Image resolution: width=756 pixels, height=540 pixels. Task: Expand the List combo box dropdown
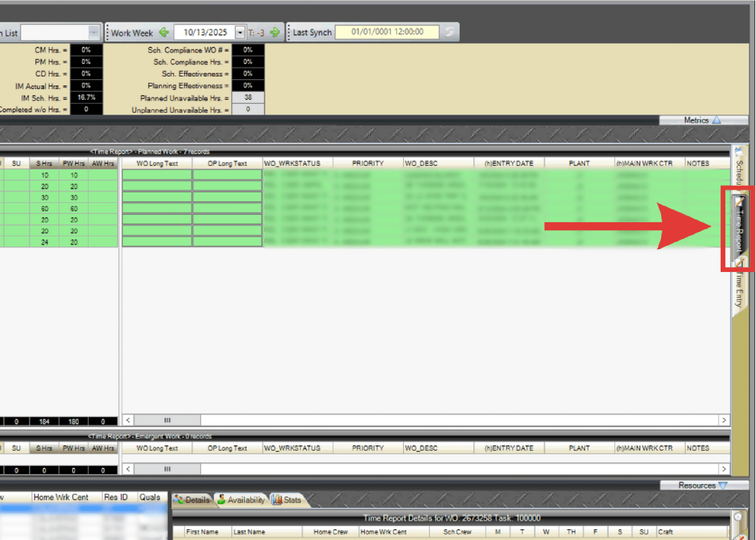pyautogui.click(x=94, y=33)
